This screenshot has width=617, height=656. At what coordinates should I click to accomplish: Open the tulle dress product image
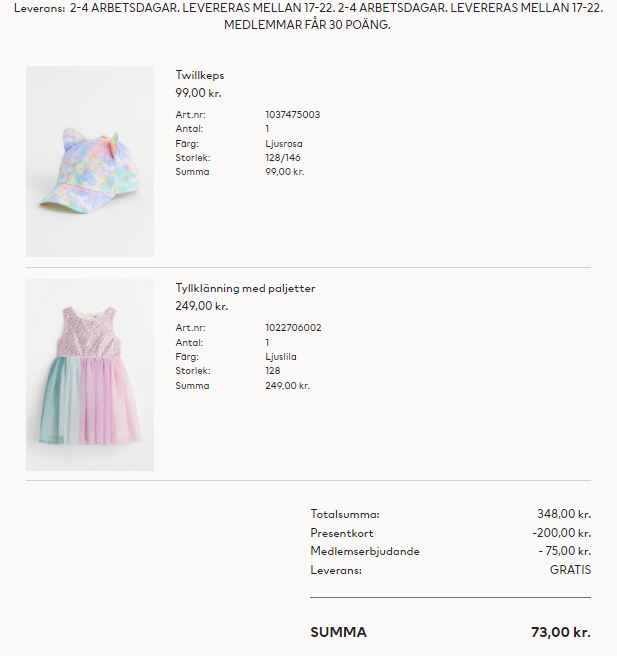[x=90, y=375]
